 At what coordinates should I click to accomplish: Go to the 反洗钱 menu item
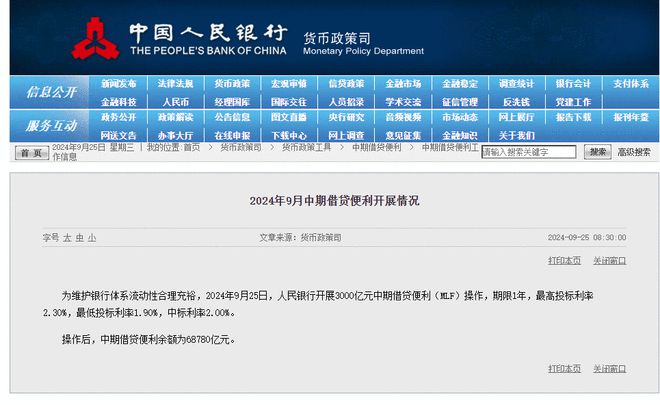point(517,102)
